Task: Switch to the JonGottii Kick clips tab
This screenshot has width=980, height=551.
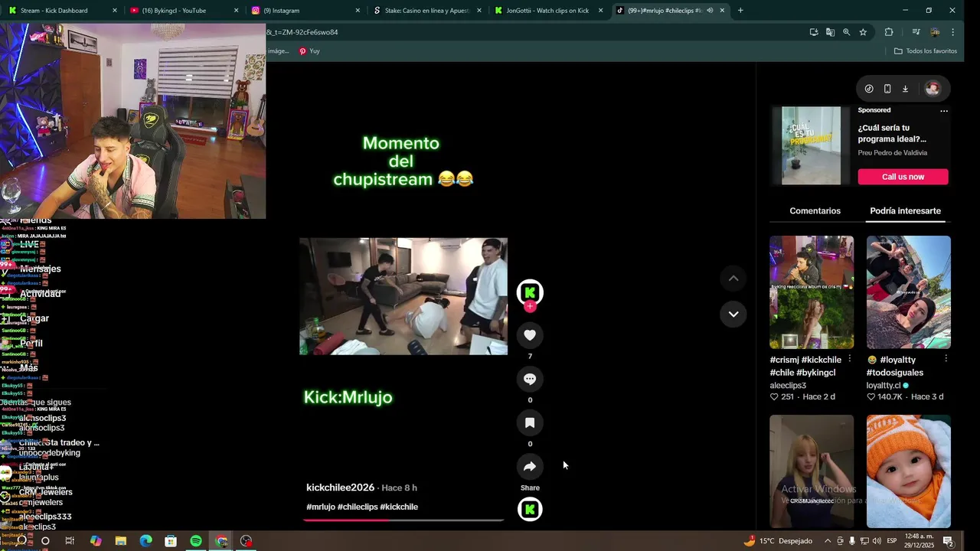Action: pyautogui.click(x=547, y=11)
